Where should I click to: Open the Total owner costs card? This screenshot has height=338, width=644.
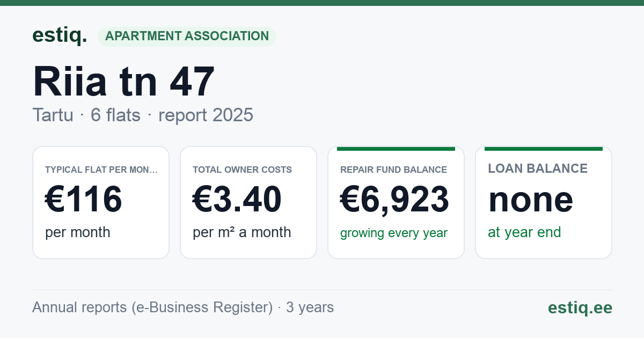(x=248, y=202)
